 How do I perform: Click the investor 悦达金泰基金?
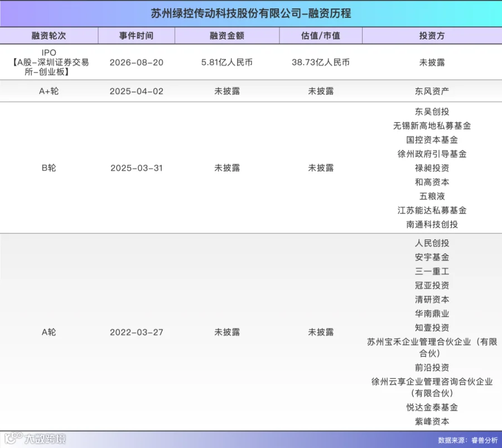click(432, 407)
